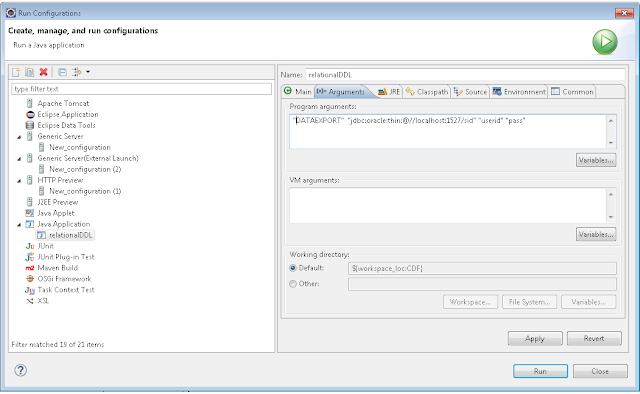Image resolution: width=640 pixels, height=394 pixels.
Task: Click the Maven Build m2 icon
Action: [x=30, y=268]
